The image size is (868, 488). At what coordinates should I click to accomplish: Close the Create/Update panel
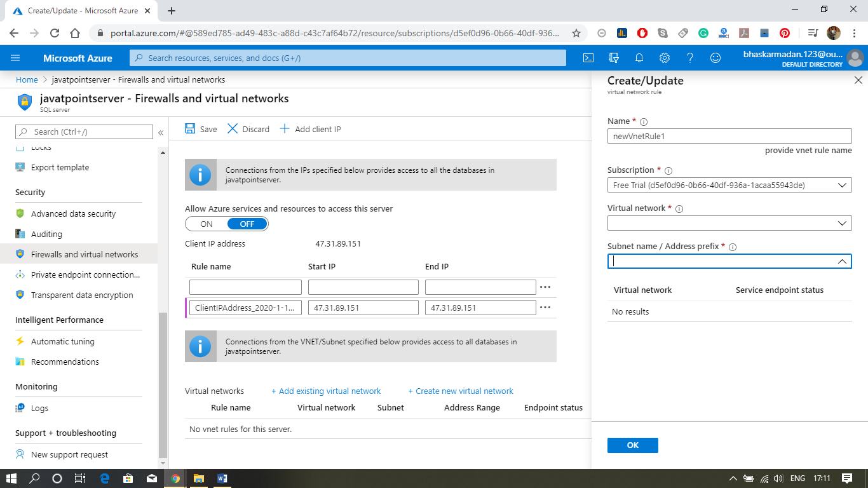click(x=858, y=80)
